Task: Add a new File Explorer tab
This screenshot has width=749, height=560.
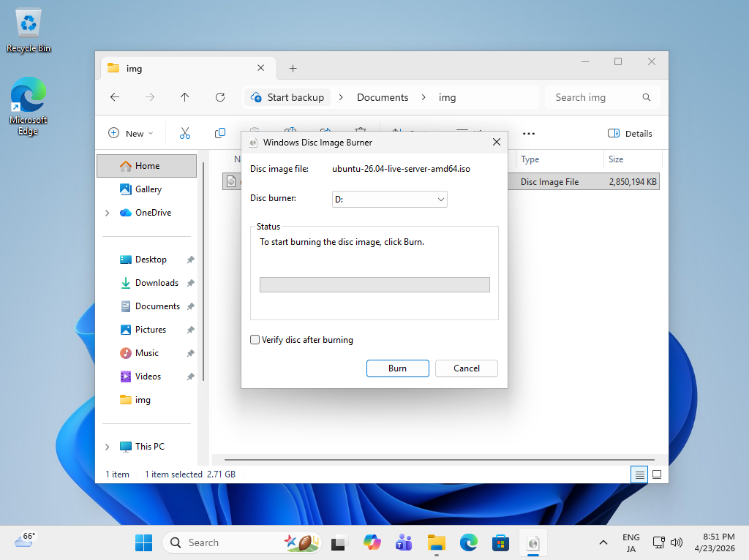Action: [x=293, y=68]
